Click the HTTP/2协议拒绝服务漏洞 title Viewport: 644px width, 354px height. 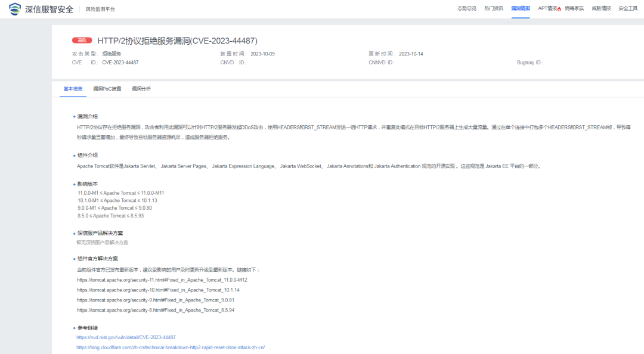pyautogui.click(x=178, y=41)
